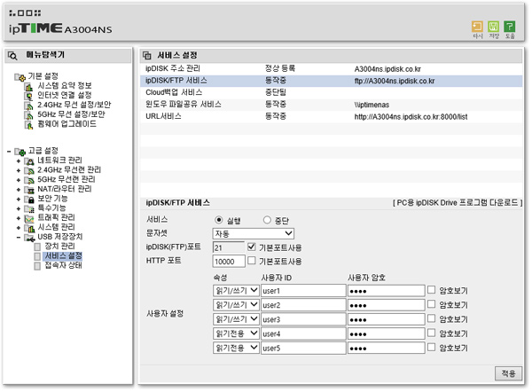The image size is (532, 392).
Task: Click the USB 저장장치 icon
Action: (29, 238)
